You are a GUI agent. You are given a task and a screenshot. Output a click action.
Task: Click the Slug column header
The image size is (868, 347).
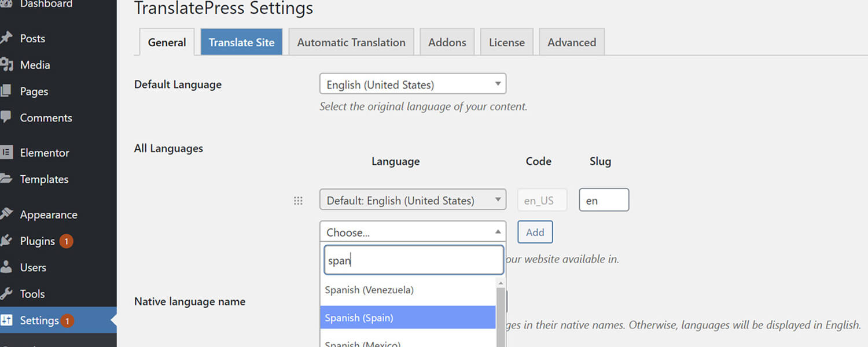pos(600,161)
